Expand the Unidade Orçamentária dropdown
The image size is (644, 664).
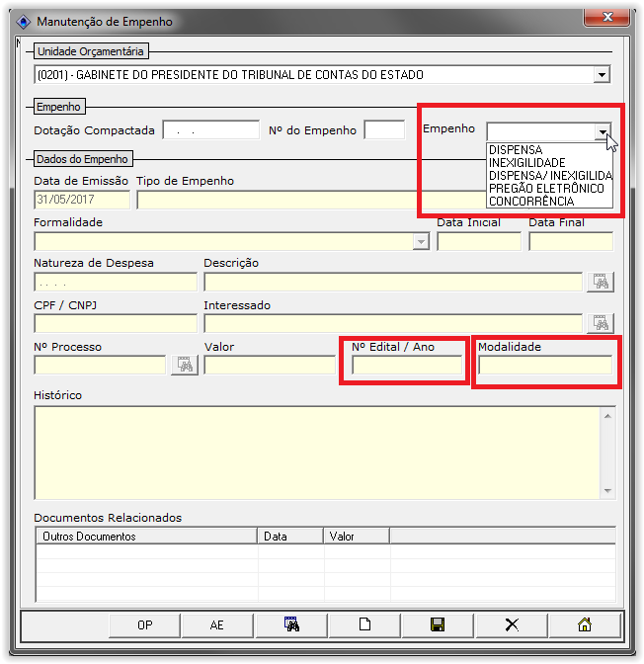602,74
